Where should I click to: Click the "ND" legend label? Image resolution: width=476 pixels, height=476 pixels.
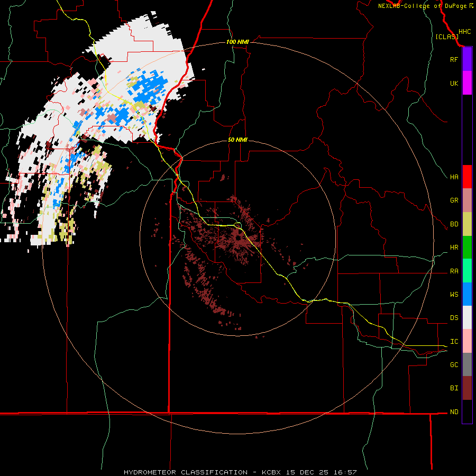pyautogui.click(x=454, y=412)
